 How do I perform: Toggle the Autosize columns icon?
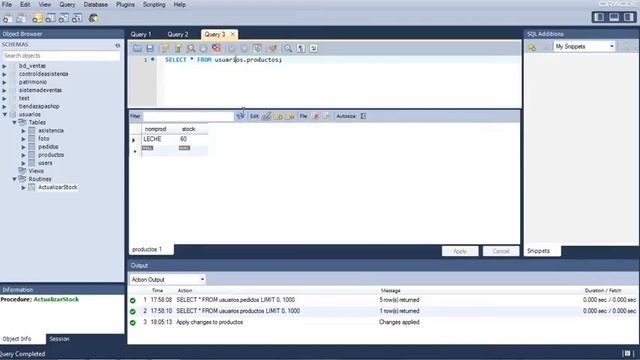tap(363, 116)
